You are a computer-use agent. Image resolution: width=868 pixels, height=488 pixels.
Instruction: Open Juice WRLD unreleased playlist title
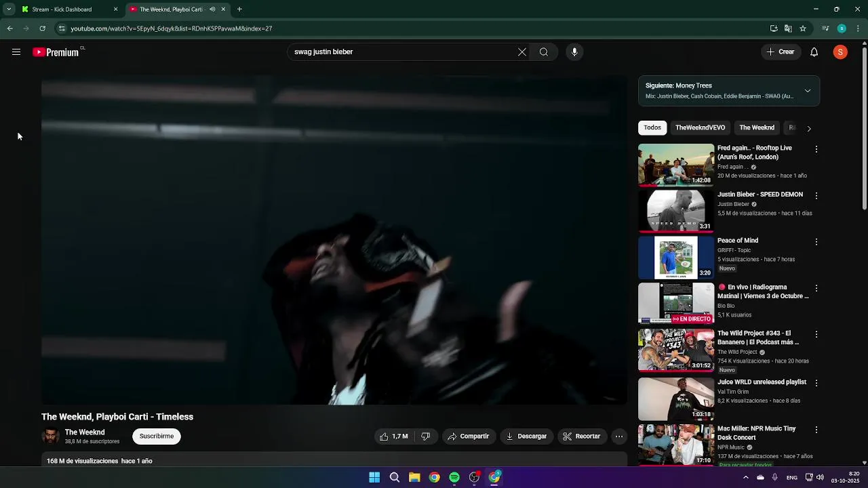click(x=762, y=382)
